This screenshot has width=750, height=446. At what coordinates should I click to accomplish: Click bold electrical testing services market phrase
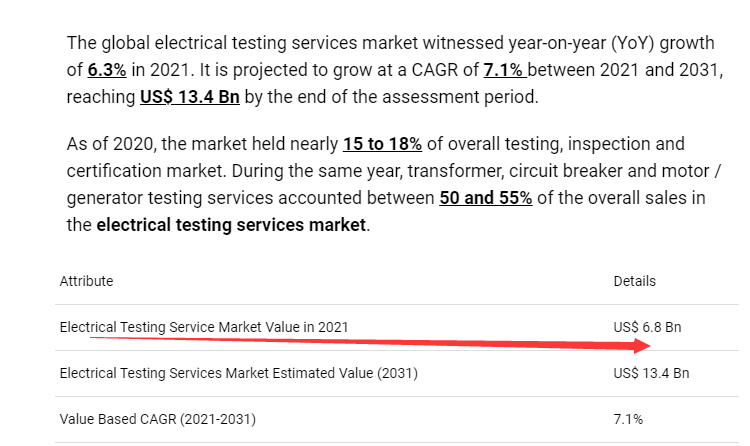tap(231, 225)
